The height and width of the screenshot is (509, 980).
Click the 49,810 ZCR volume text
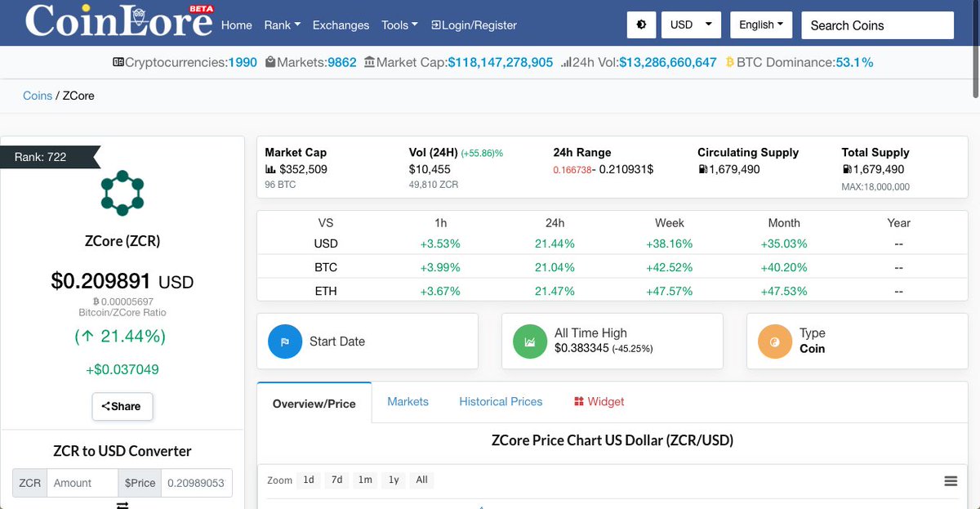(x=434, y=185)
